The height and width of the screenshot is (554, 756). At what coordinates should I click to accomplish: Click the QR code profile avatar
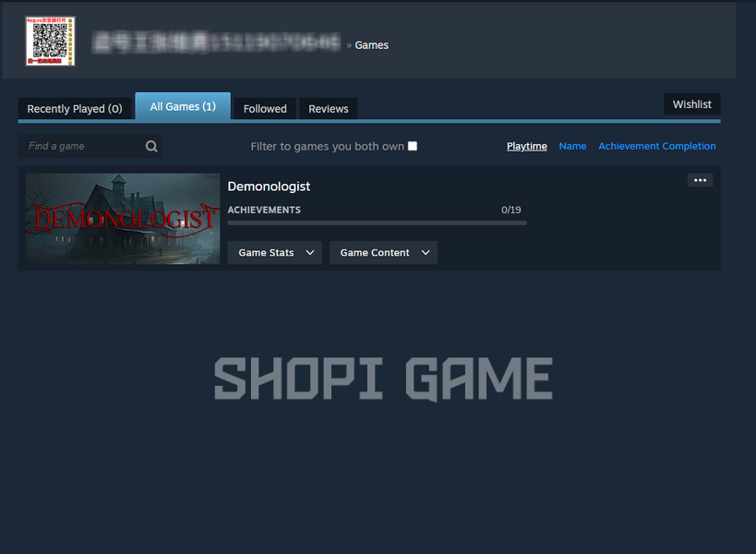50,41
